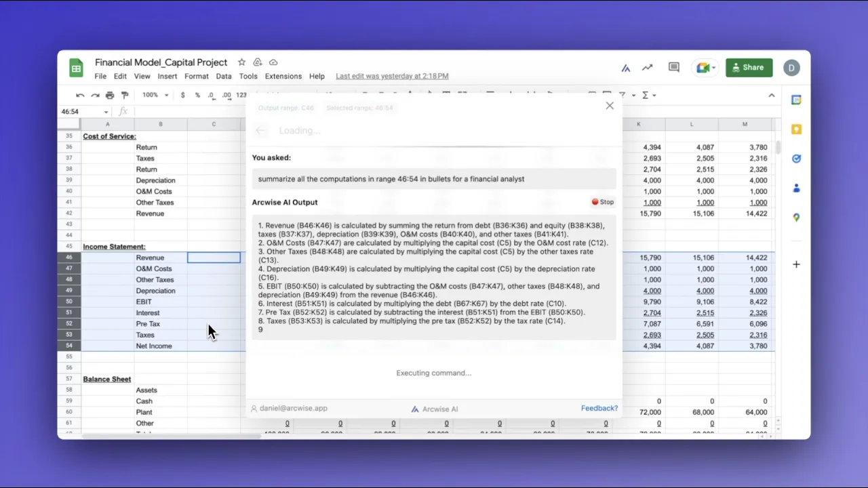Collapse the toolbar with the chevron
Viewport: 868px width, 488px height.
pos(771,95)
